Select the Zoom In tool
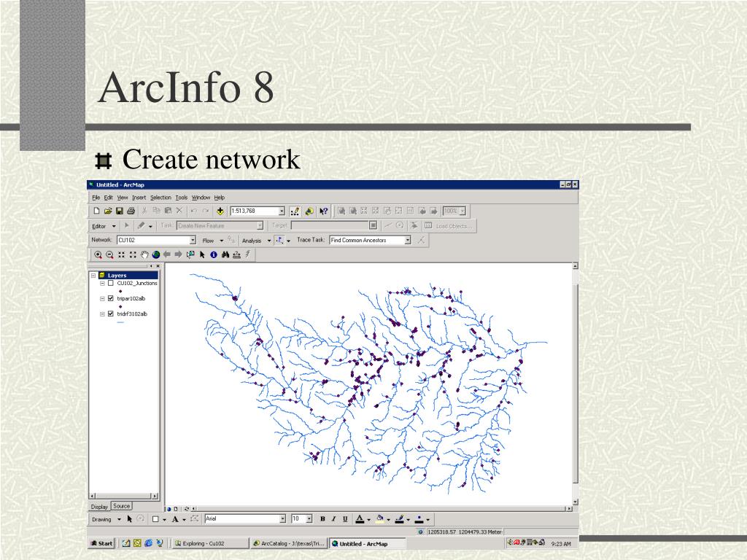The image size is (747, 560). pyautogui.click(x=98, y=254)
